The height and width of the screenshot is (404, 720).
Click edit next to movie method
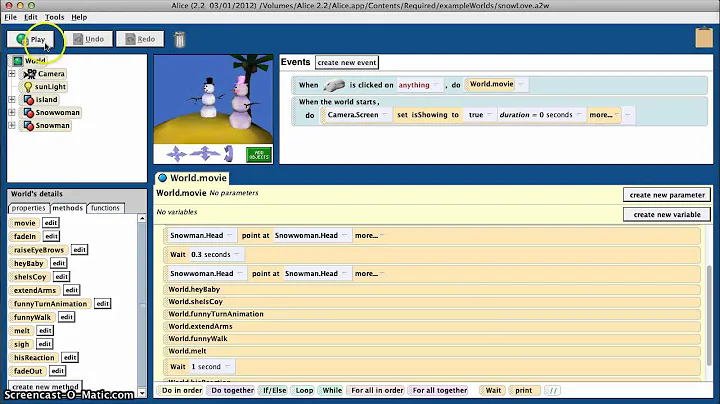click(x=51, y=223)
